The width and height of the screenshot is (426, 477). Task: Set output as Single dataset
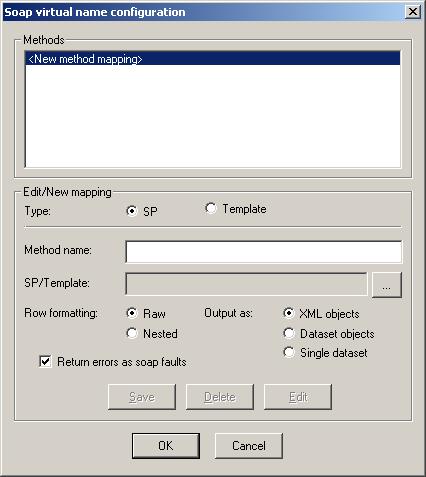289,352
